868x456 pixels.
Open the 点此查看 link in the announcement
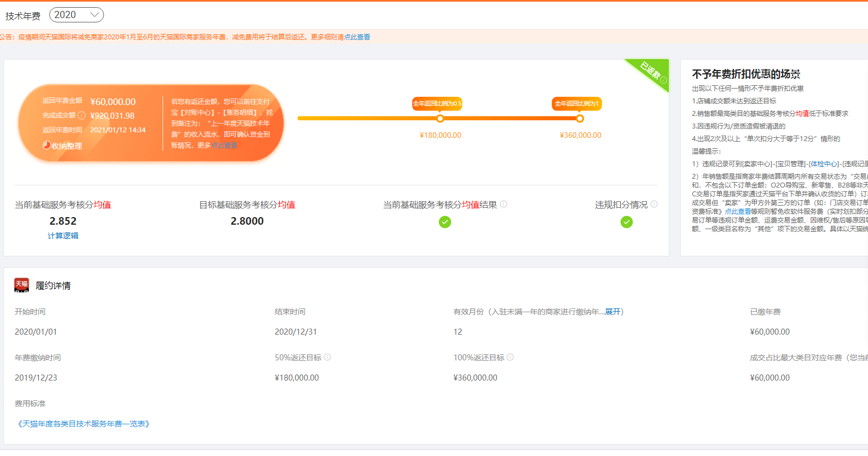[x=357, y=37]
